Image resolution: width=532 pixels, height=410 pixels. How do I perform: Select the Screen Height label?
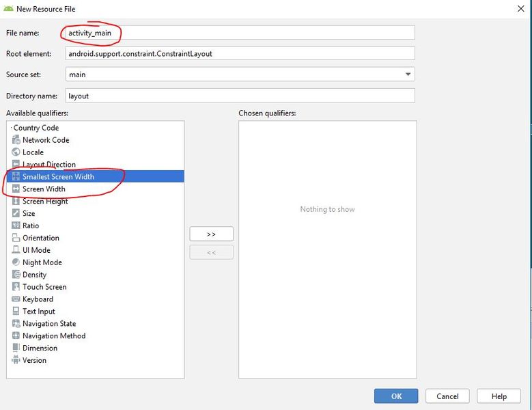(x=45, y=202)
